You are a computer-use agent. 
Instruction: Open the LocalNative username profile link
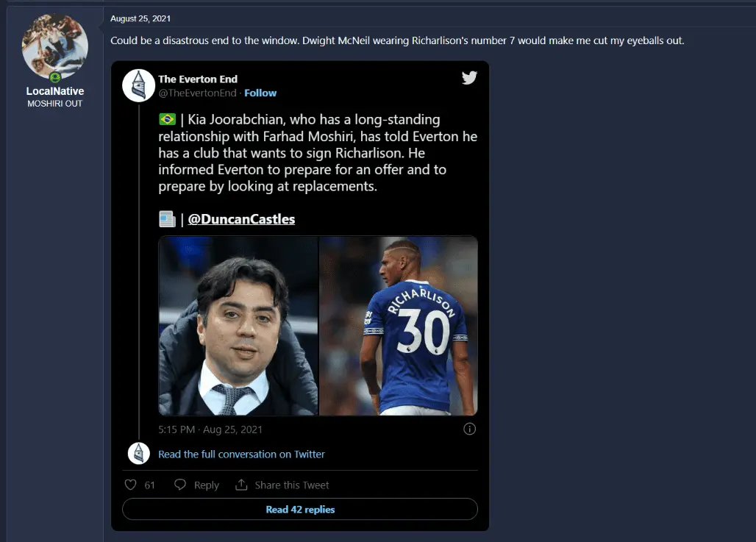[x=54, y=91]
